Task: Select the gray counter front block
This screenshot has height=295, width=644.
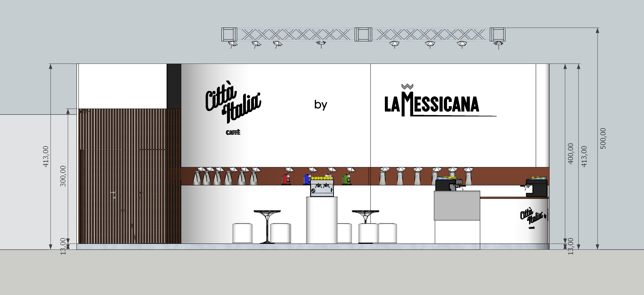Action: [x=457, y=206]
